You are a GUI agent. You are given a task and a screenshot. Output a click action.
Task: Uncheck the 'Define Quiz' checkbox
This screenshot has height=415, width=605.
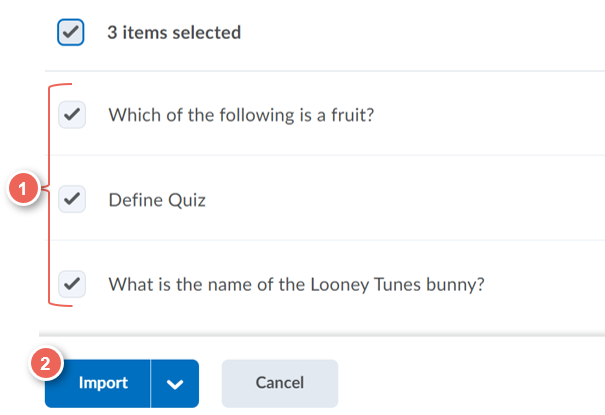[x=72, y=199]
